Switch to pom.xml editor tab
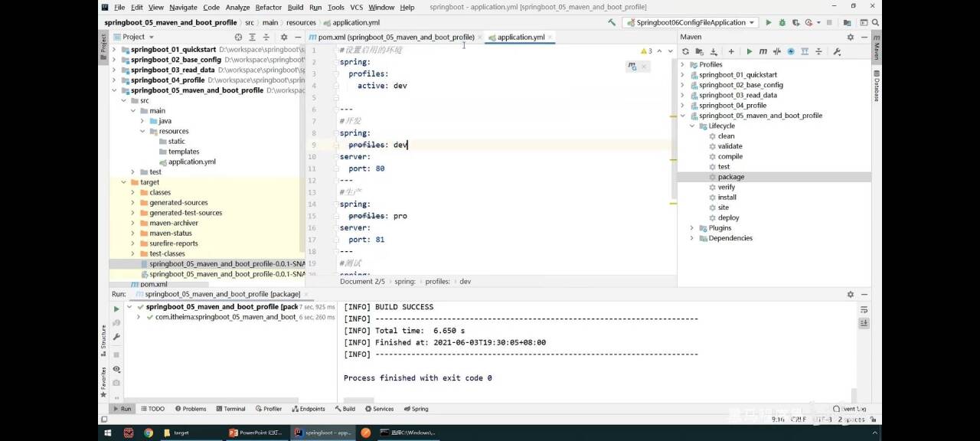The width and height of the screenshot is (980, 441). pos(395,37)
